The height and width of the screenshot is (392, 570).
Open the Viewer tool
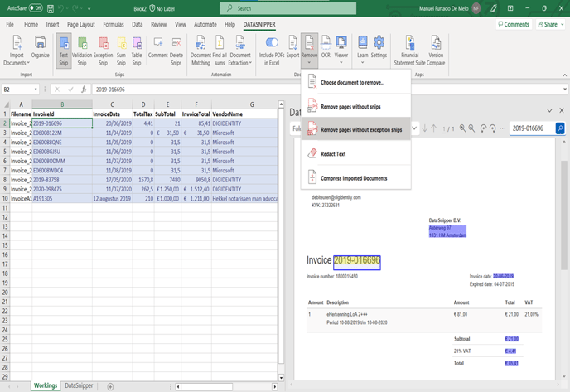coord(341,51)
